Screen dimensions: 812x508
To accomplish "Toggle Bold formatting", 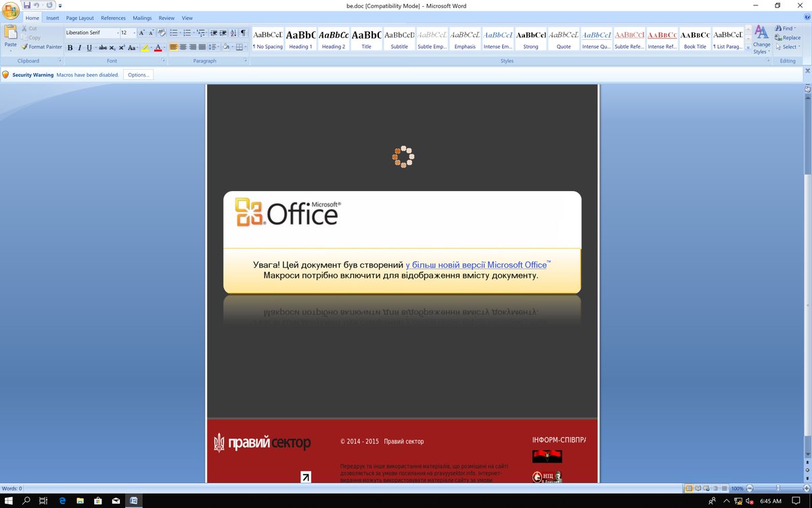I will (70, 47).
